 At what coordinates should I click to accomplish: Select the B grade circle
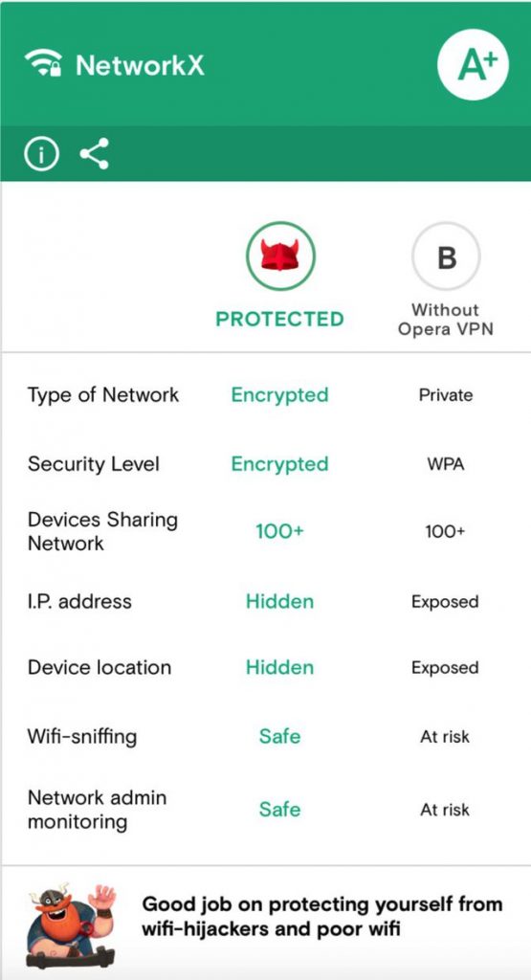[x=446, y=256]
